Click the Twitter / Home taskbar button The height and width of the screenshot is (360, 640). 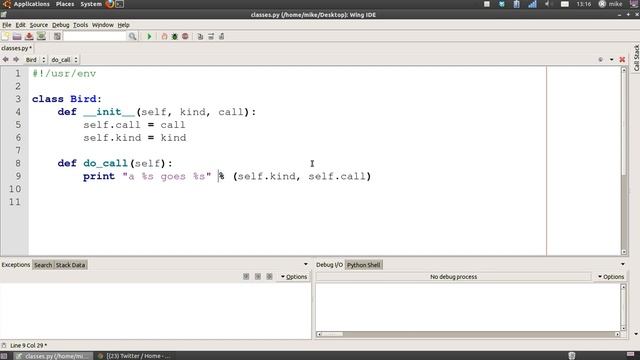click(x=135, y=356)
